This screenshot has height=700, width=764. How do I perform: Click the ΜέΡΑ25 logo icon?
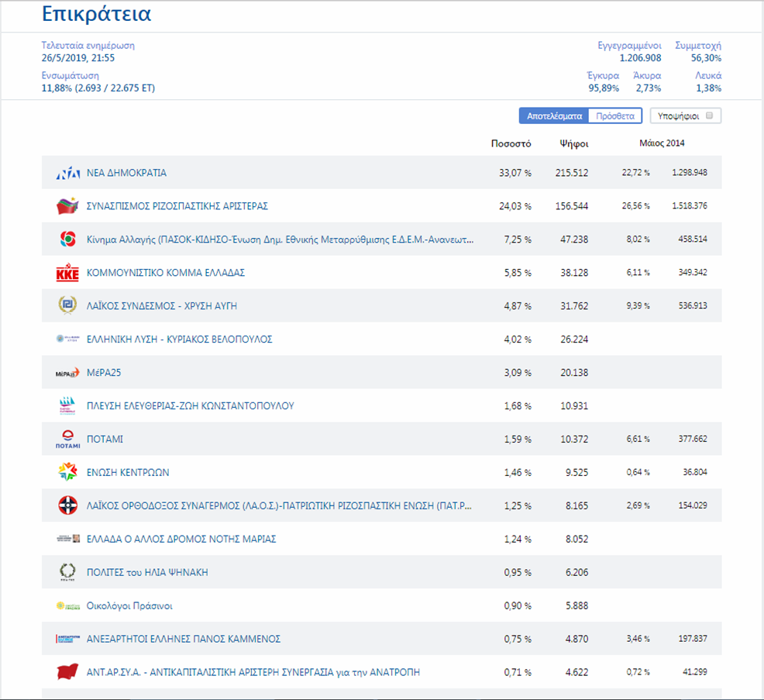[67, 373]
